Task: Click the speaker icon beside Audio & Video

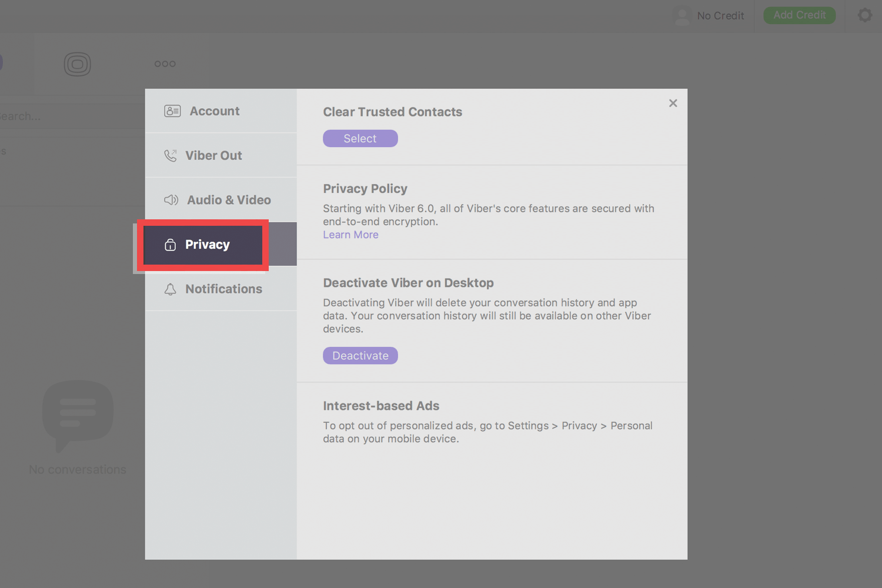Action: [x=171, y=200]
